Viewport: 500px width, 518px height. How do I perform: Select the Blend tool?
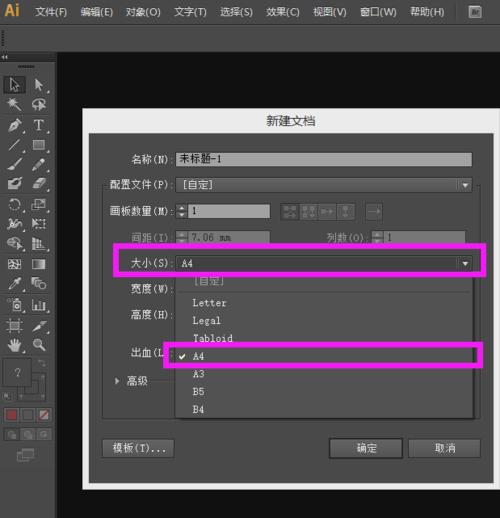click(39, 284)
